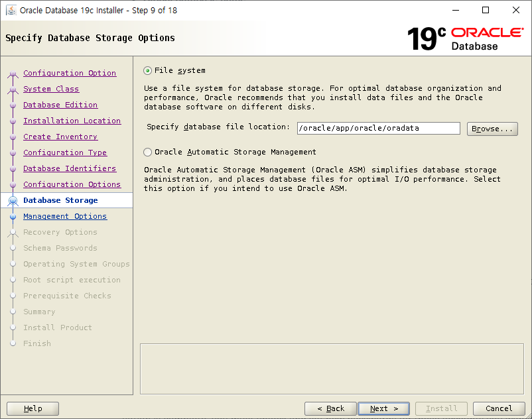Click the Finish step label
This screenshot has height=419, width=532.
point(37,343)
